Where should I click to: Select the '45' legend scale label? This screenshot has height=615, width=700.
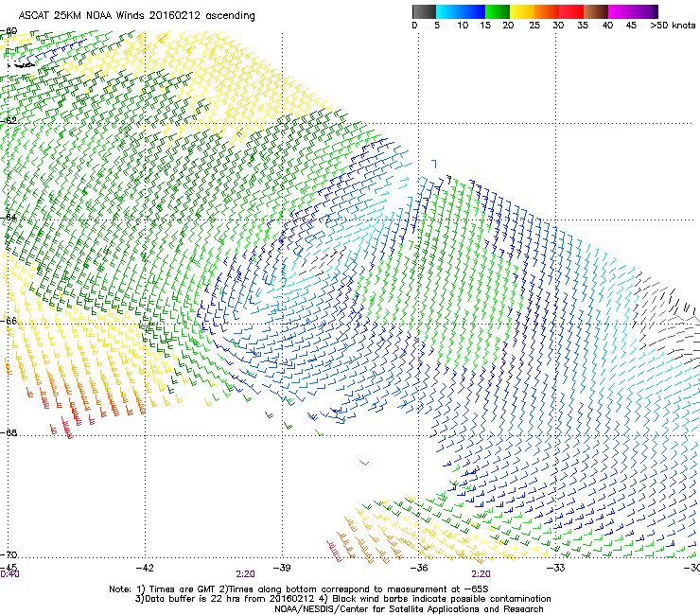click(631, 25)
